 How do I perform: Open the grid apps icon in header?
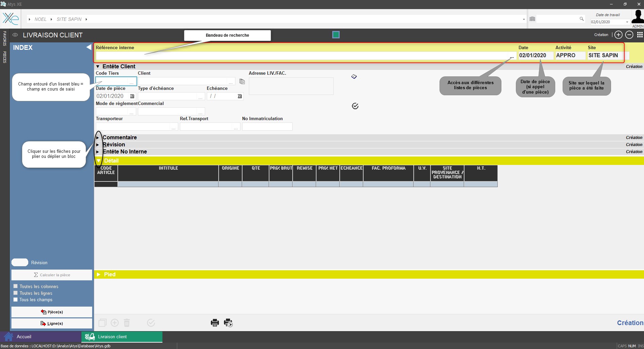click(640, 35)
